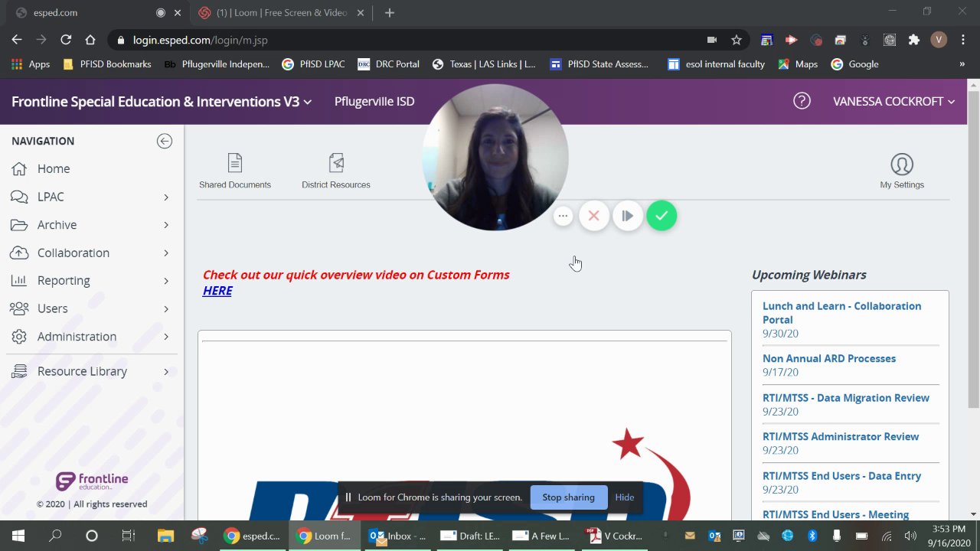Open V Cockr PDF from taskbar
The width and height of the screenshot is (980, 551).
615,536
